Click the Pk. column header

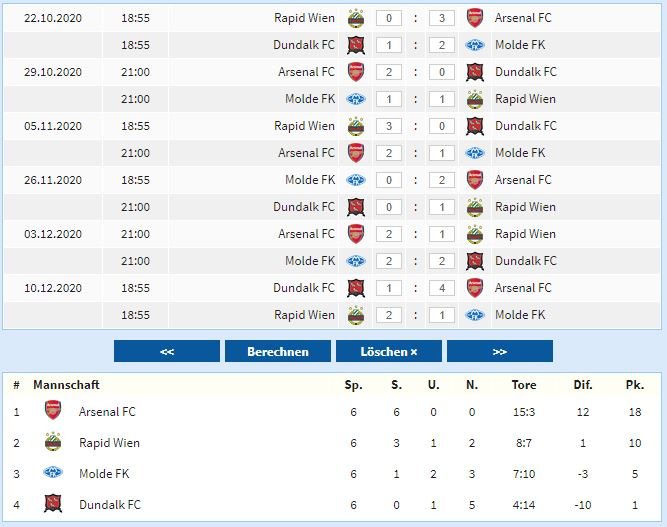click(635, 385)
